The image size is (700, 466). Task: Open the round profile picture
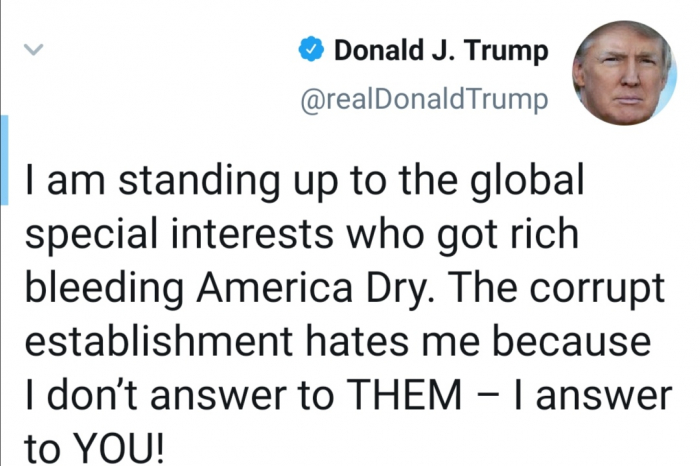(623, 73)
